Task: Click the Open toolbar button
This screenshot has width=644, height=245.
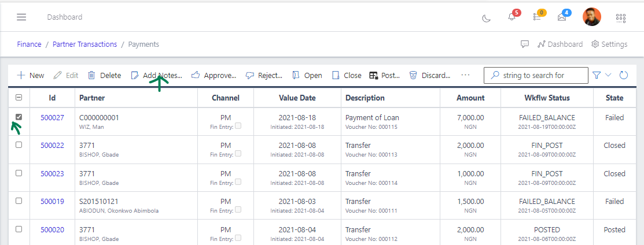Action: [x=307, y=76]
